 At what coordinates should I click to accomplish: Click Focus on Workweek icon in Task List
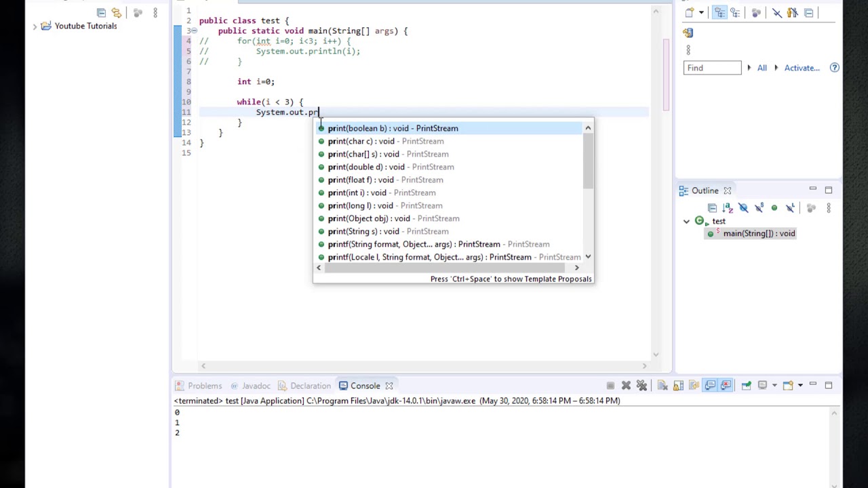click(756, 12)
